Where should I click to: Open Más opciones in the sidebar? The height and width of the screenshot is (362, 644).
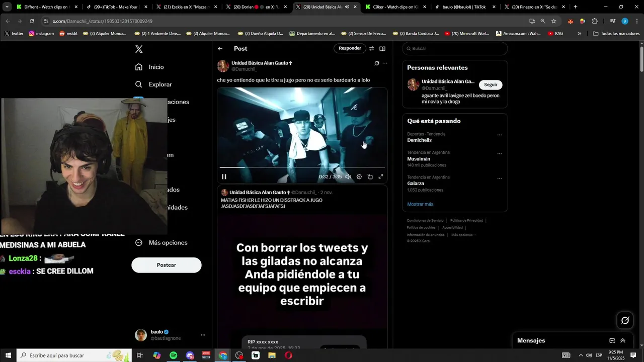[x=161, y=242]
